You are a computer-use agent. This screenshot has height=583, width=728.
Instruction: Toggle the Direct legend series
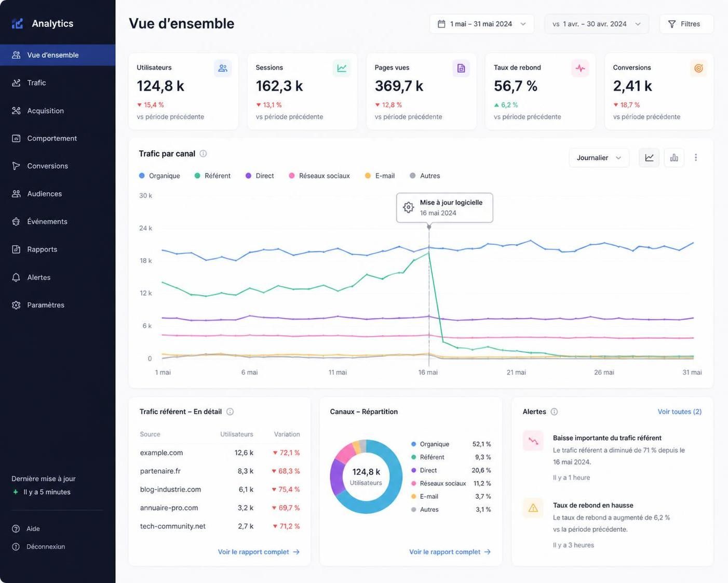(x=260, y=176)
